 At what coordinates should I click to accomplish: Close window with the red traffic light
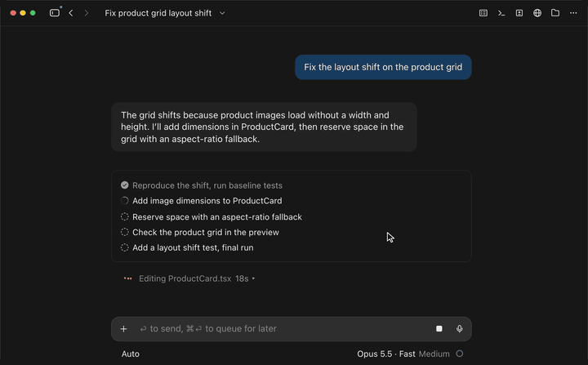click(13, 13)
